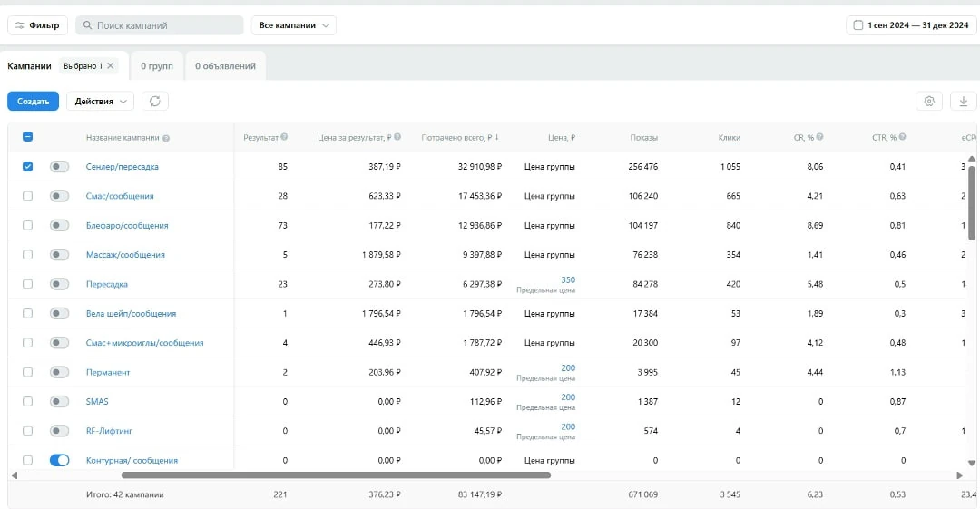Open the RF-Лифтинг campaign link
The width and height of the screenshot is (980, 509).
[109, 431]
